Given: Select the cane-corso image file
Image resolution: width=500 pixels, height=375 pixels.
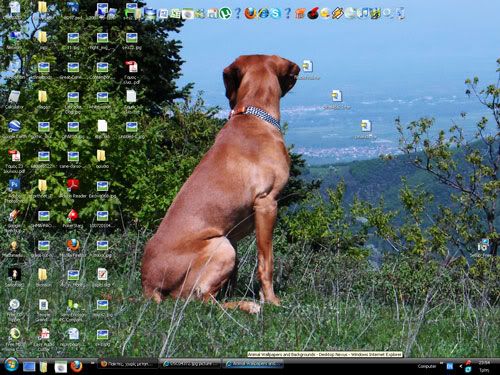Looking at the screenshot, I should click(x=73, y=159).
